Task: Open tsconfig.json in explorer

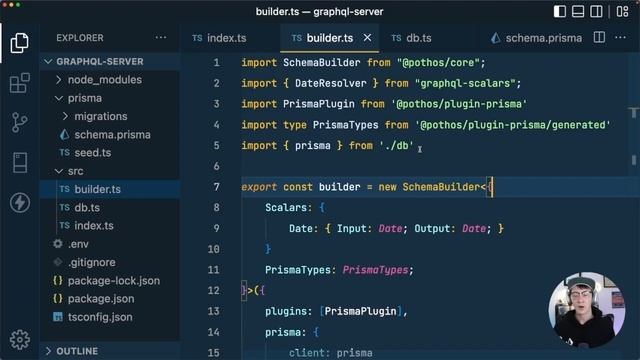Action: (110, 317)
